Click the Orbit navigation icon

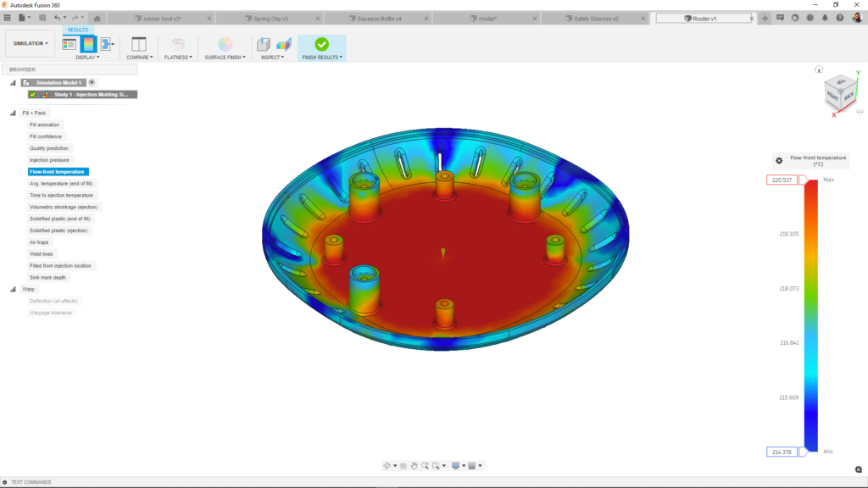click(387, 466)
